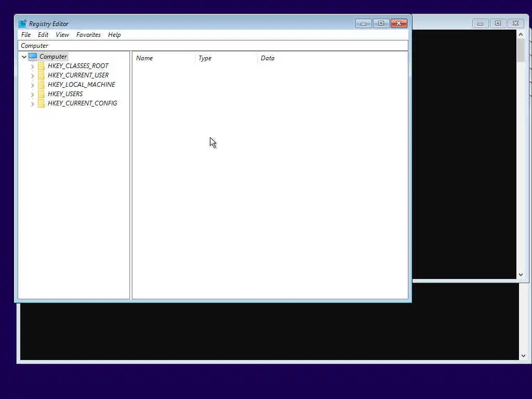Screen dimensions: 532x399
Task: Open the File menu
Action: click(26, 35)
